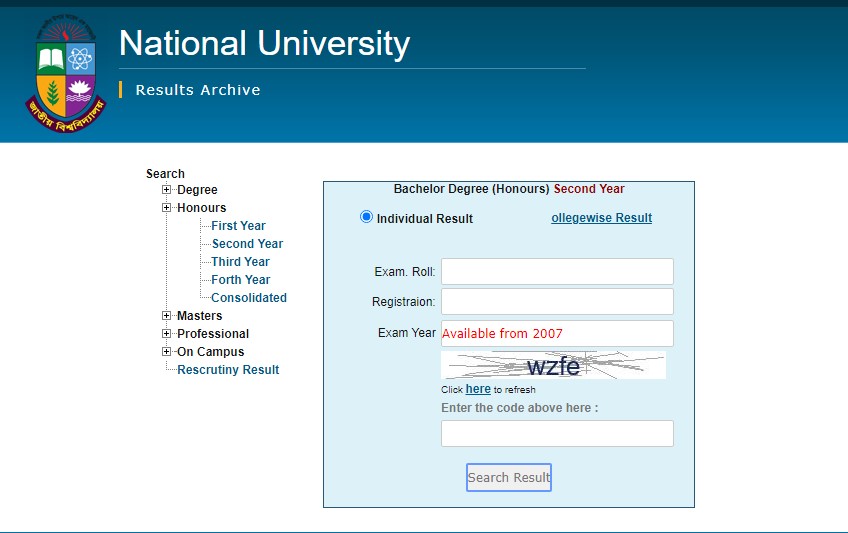Expand the On Campus tree node
The width and height of the screenshot is (848, 533).
(x=167, y=351)
